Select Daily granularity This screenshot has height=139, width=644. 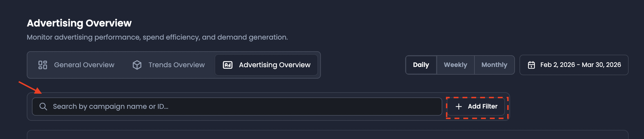pyautogui.click(x=421, y=65)
